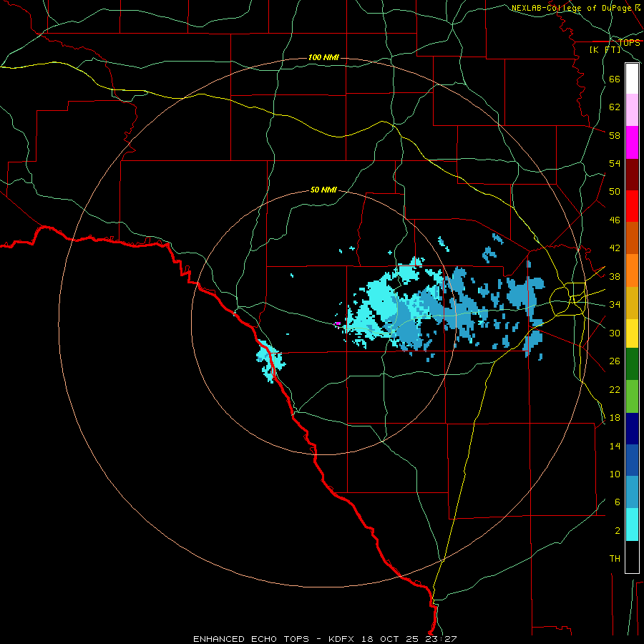This screenshot has width=644, height=644.
Task: Click the '34' legend value
Action: point(615,305)
